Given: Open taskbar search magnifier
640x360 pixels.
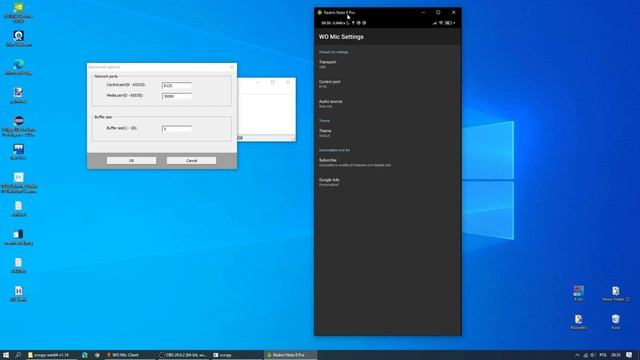Looking at the screenshot, I should pyautogui.click(x=18, y=355).
